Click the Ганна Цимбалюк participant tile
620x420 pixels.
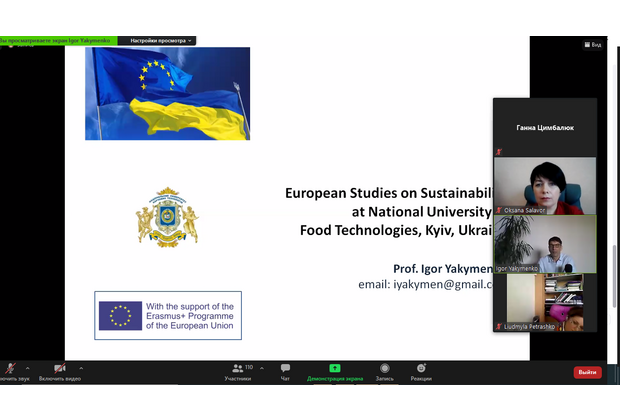coord(545,128)
